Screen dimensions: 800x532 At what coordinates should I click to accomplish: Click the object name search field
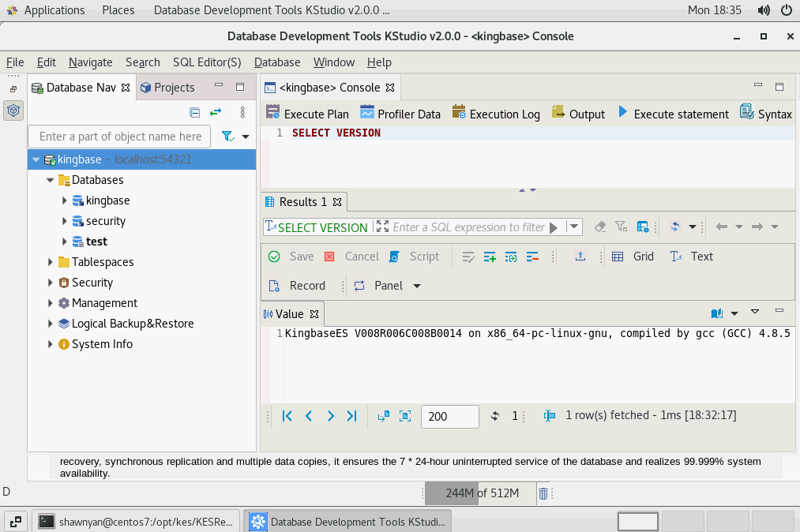coord(120,137)
